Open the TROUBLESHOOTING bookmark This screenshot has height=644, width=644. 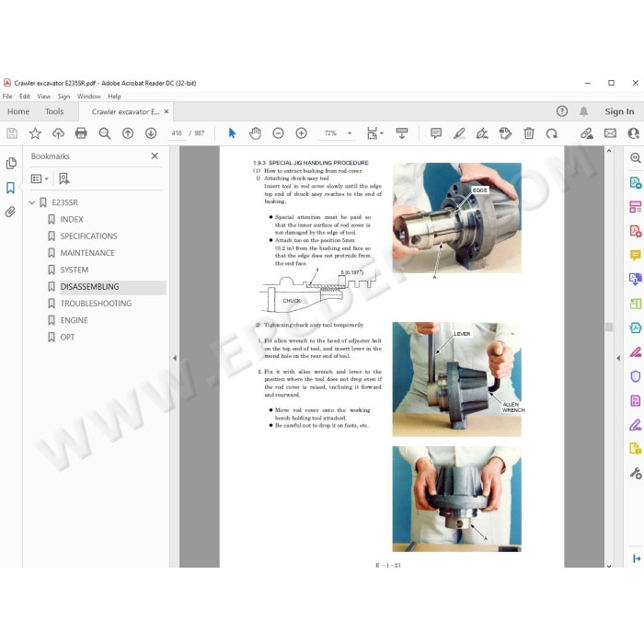pos(96,304)
